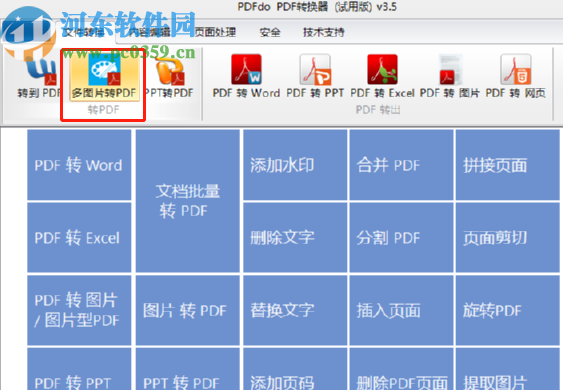This screenshot has height=390, width=563.
Task: Open the 文档批量转 PDF tile
Action: 187,201
